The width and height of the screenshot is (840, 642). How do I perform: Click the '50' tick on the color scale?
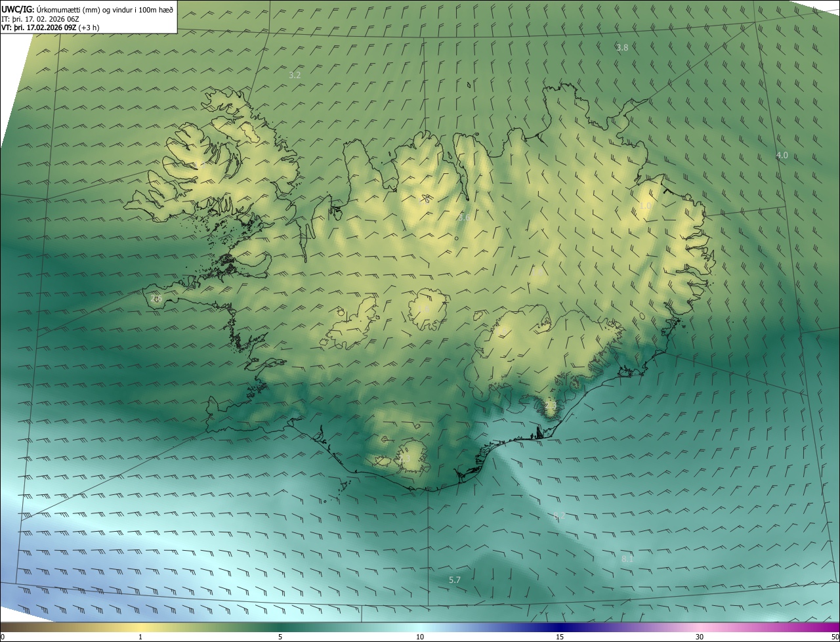[835, 637]
